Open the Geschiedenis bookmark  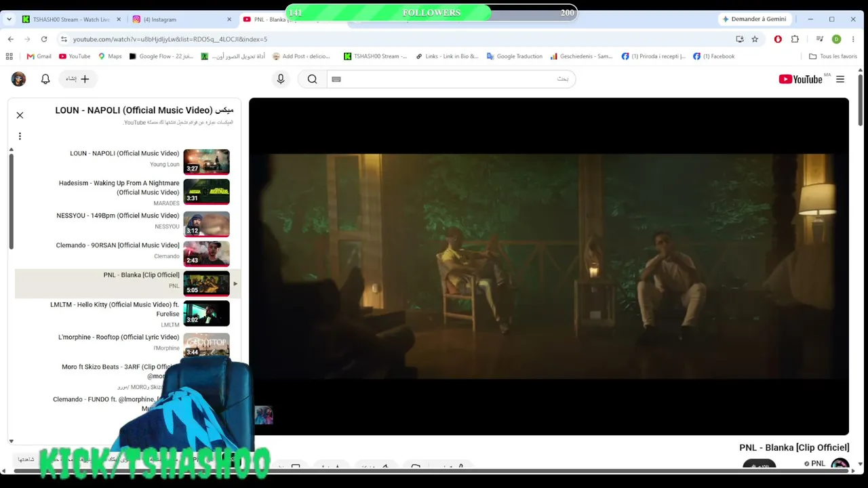tap(581, 56)
